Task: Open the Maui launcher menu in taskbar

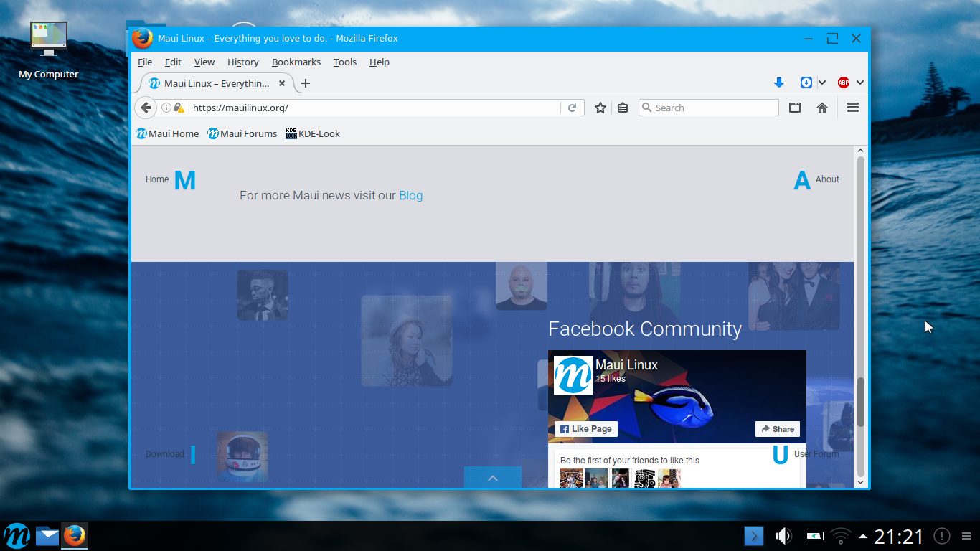Action: click(17, 536)
